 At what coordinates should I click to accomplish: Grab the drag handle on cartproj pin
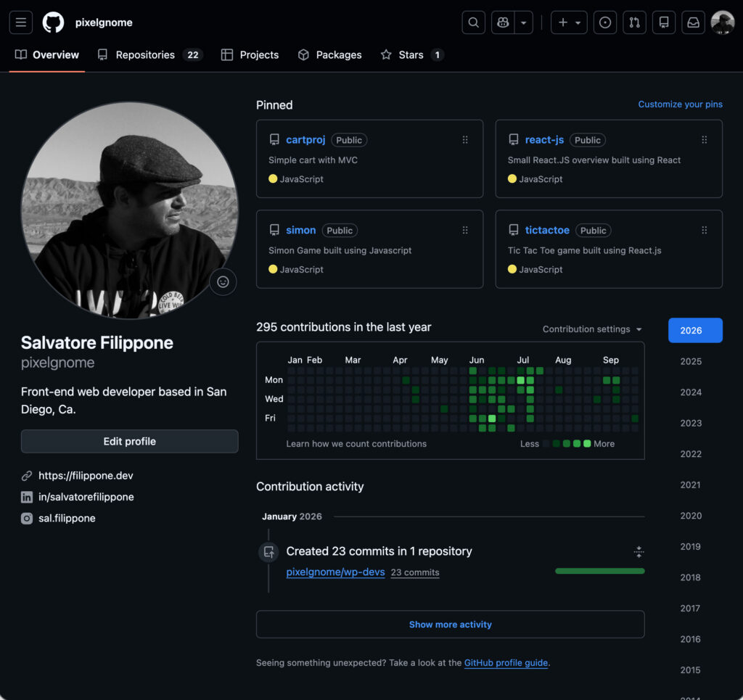click(465, 140)
